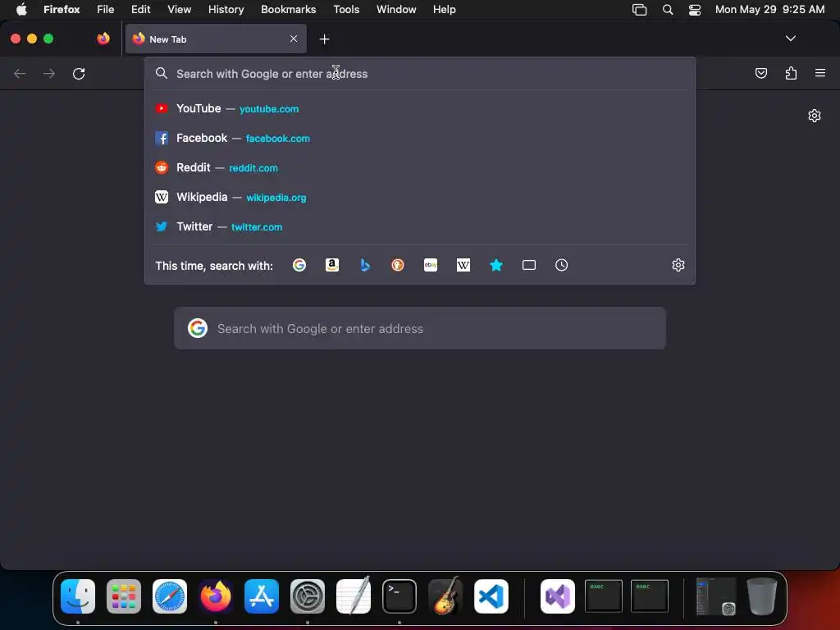Viewport: 840px width, 630px height.
Task: Select the New Tab tab
Action: coord(216,39)
